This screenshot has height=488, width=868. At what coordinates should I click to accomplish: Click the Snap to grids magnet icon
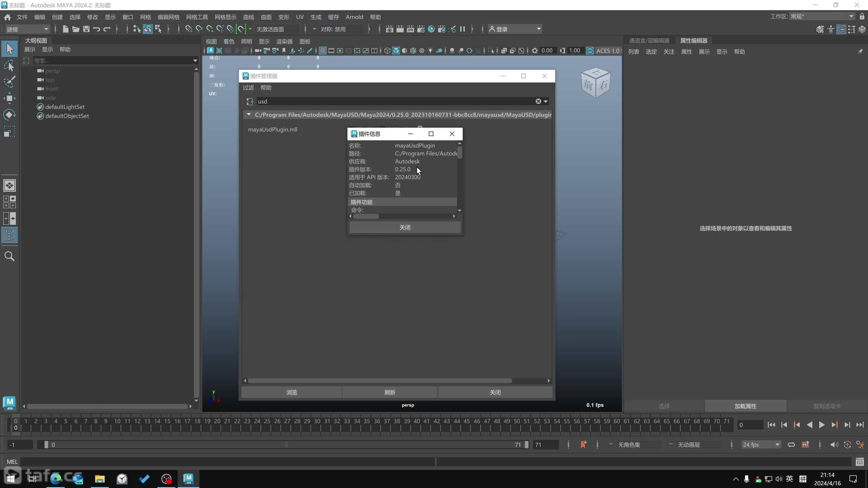[189, 29]
